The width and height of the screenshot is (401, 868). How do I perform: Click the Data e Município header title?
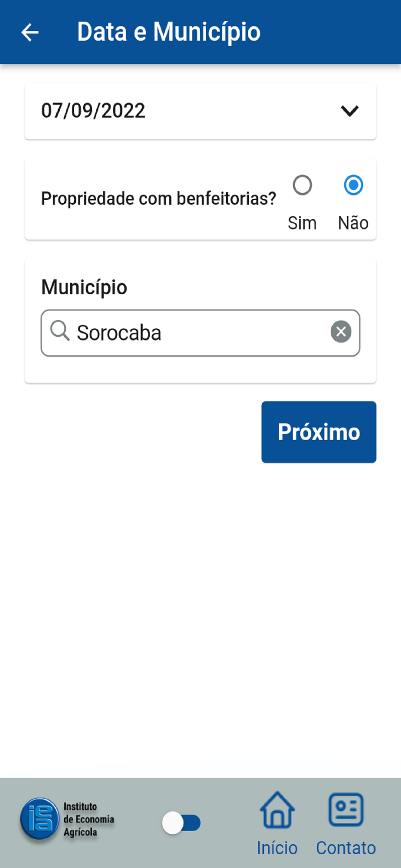[169, 32]
